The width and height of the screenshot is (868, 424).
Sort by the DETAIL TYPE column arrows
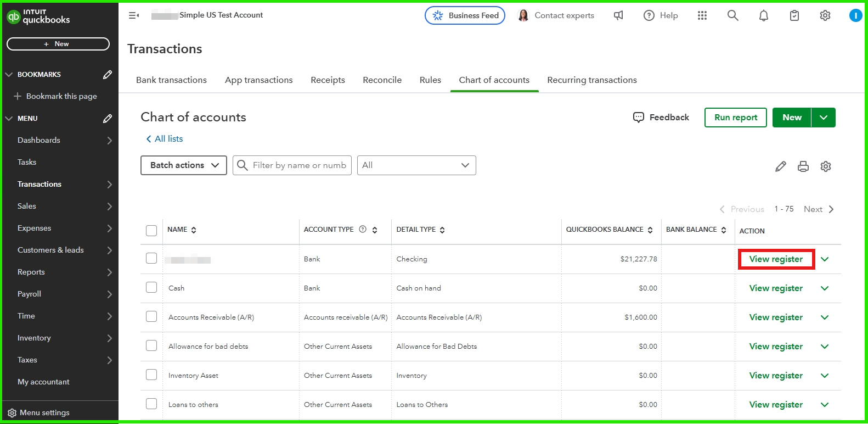point(442,230)
